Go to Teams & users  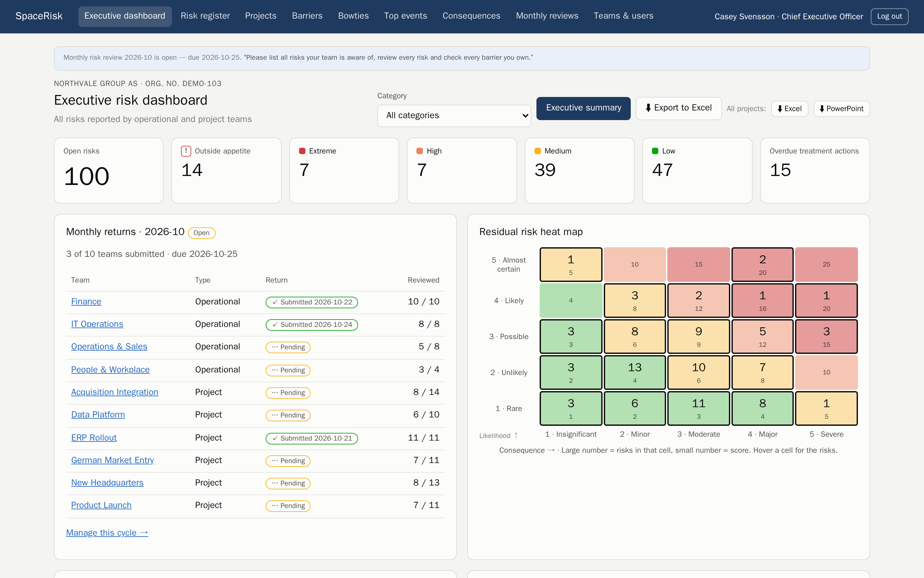point(623,16)
